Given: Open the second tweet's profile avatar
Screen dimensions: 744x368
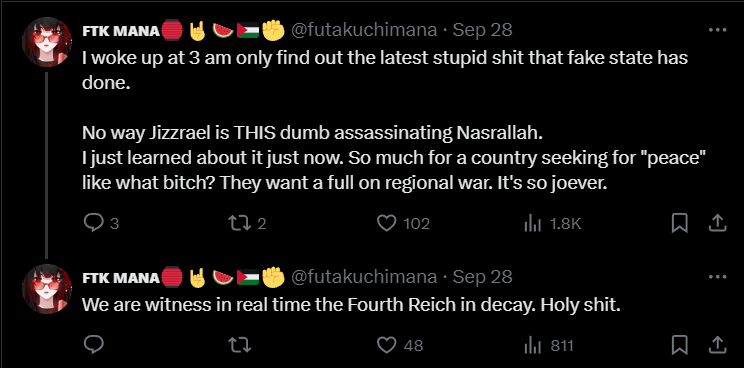Looking at the screenshot, I should tap(47, 289).
